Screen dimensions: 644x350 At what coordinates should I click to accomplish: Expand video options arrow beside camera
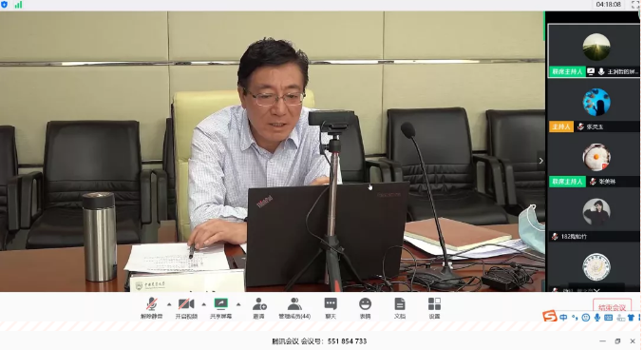pyautogui.click(x=203, y=304)
